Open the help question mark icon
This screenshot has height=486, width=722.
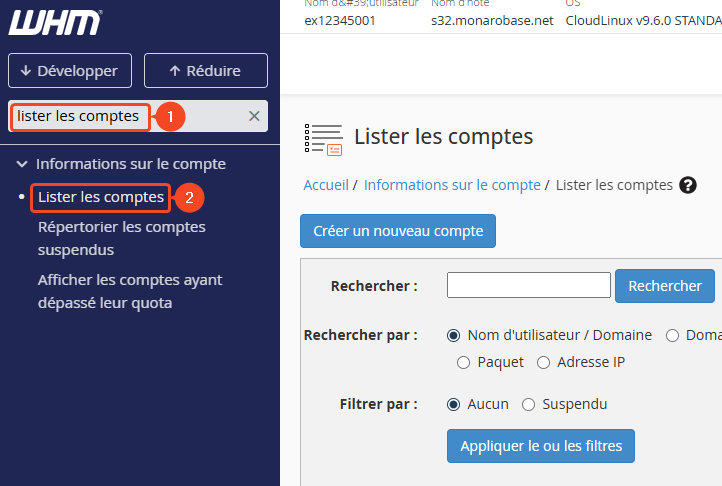point(687,185)
